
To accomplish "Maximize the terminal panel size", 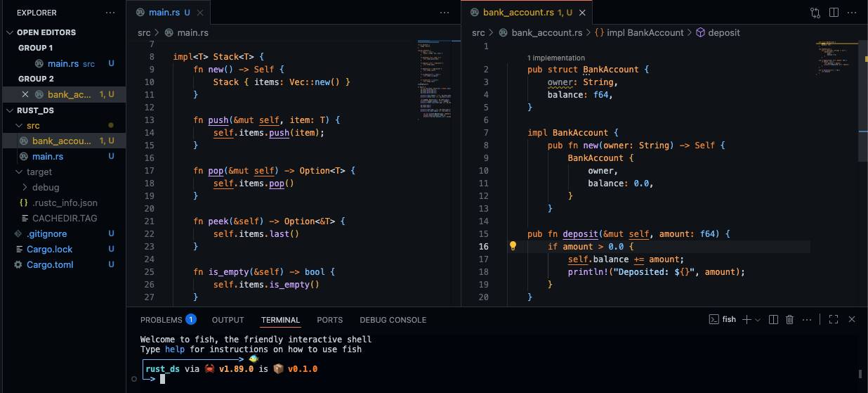I will [834, 319].
